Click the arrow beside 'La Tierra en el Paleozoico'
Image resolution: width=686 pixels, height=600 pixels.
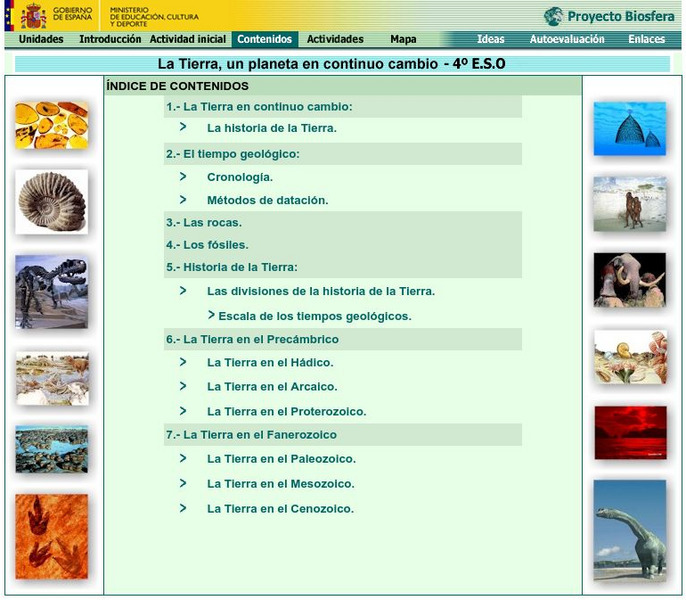(x=183, y=458)
